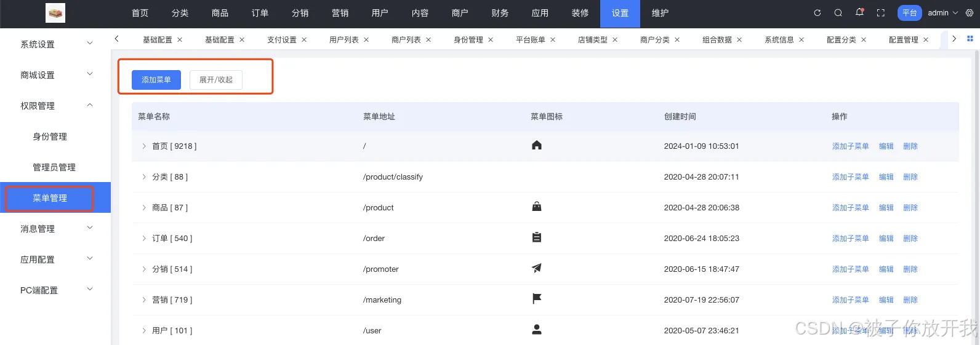Click the flag icon in 营销 row
This screenshot has width=980, height=345.
click(x=537, y=299)
